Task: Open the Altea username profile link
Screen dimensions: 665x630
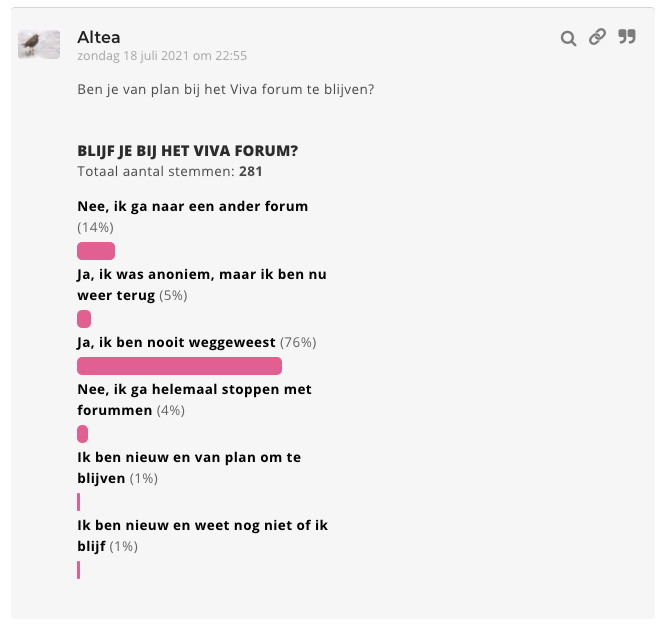Action: click(x=99, y=37)
